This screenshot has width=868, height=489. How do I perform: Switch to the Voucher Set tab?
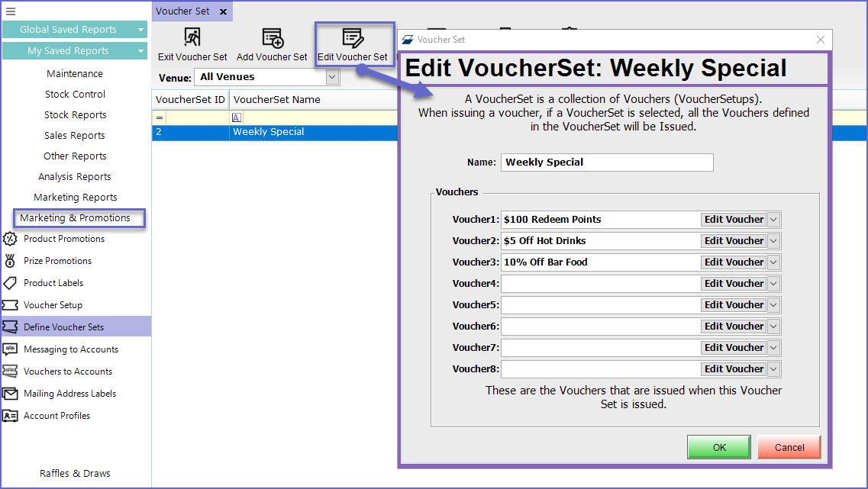tap(183, 11)
